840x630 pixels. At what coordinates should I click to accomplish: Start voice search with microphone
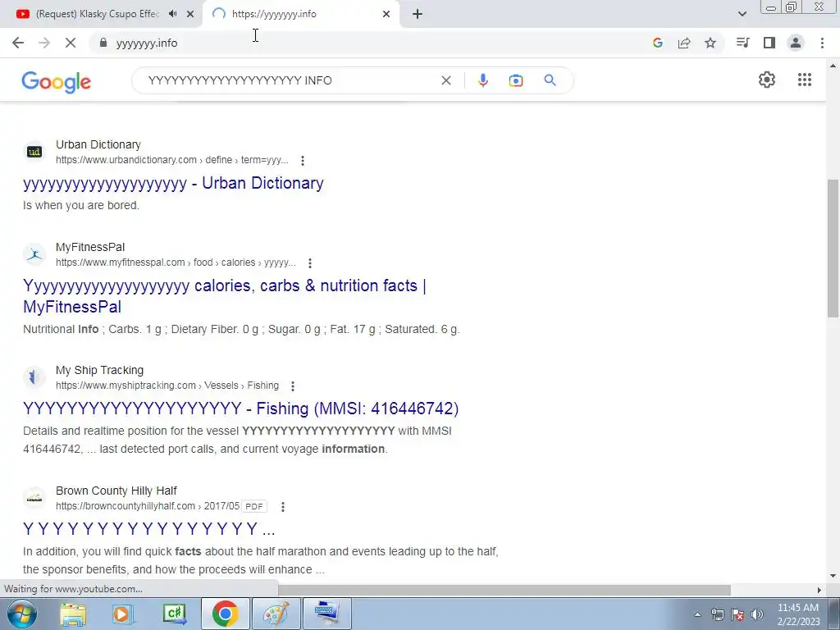pyautogui.click(x=482, y=80)
